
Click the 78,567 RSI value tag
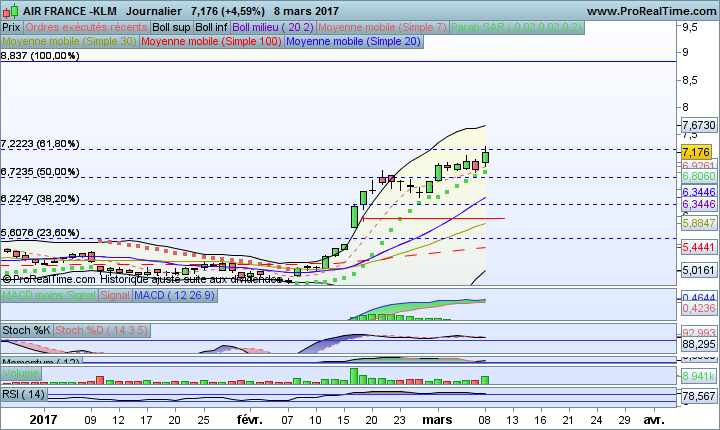[x=698, y=396]
